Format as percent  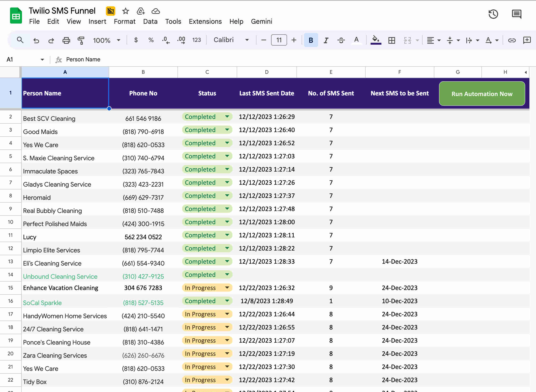click(x=151, y=40)
